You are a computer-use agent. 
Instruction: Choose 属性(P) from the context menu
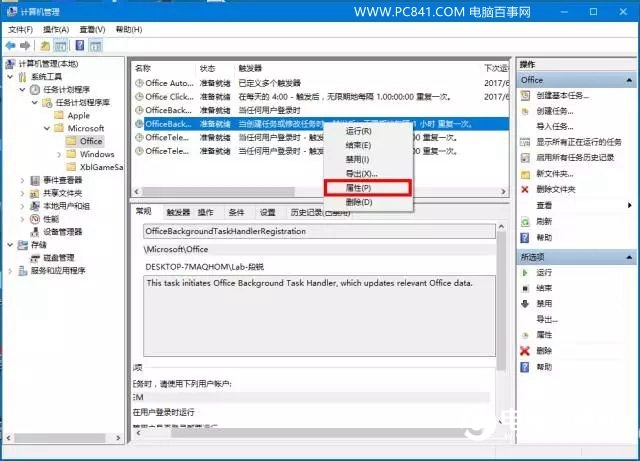[x=368, y=188]
